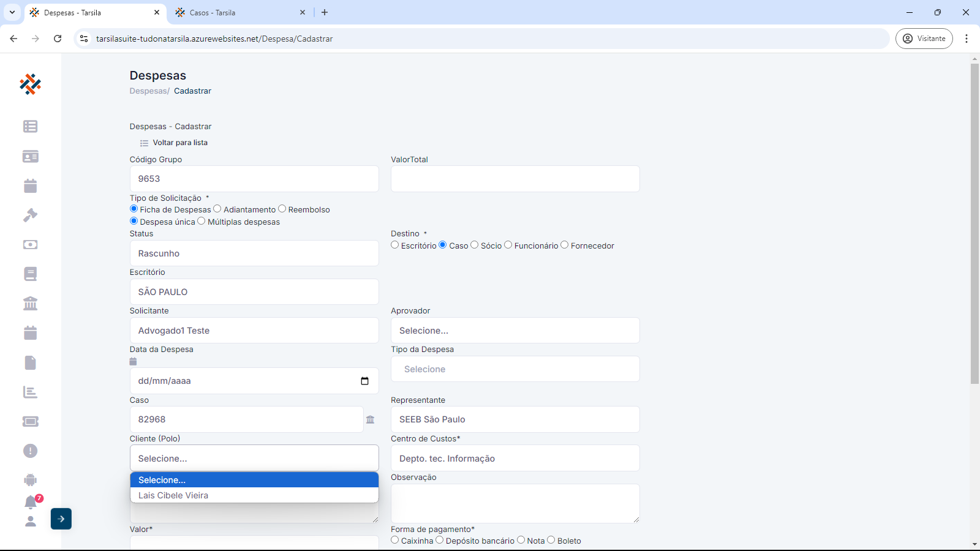Click the money bill sidebar icon
This screenshot has height=551, width=980.
[30, 245]
